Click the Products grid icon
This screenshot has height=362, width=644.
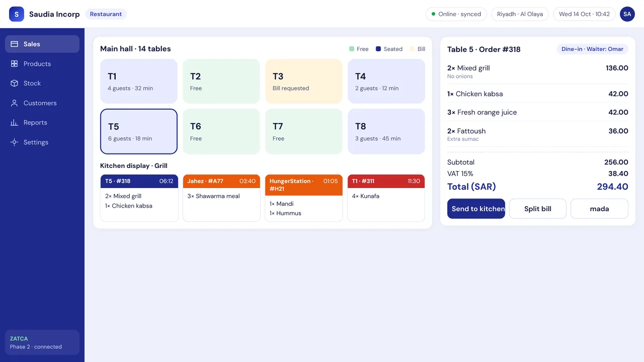tap(14, 64)
